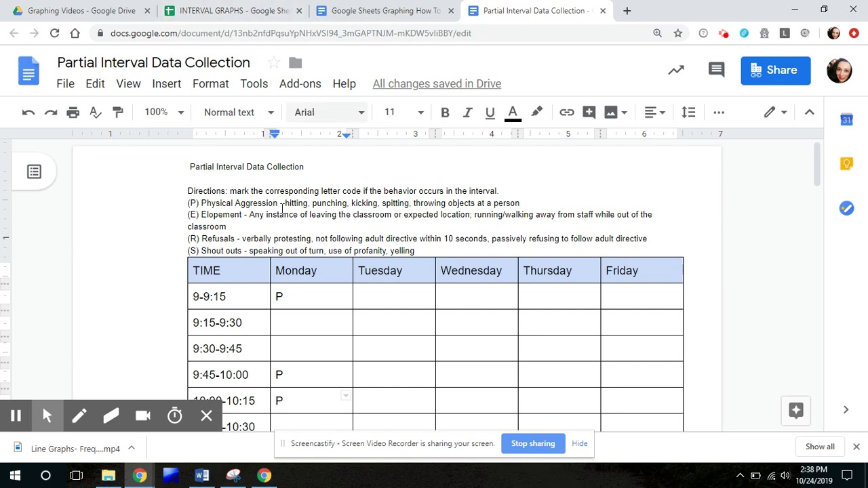Open Word from the Windows taskbar
This screenshot has height=488, width=868.
coord(201,476)
